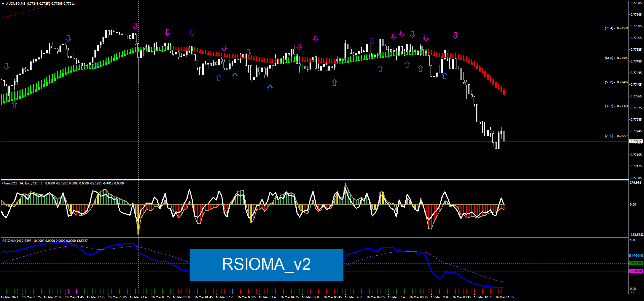Open the AUDUSD,M5 chart dropdown triangle
This screenshot has height=301, width=644.
(3, 4)
